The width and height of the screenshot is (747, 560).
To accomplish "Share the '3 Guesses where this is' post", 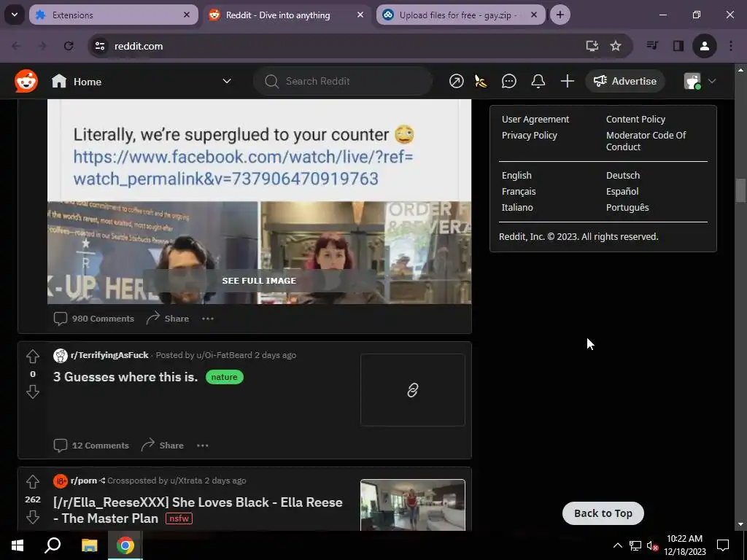I will 163,446.
